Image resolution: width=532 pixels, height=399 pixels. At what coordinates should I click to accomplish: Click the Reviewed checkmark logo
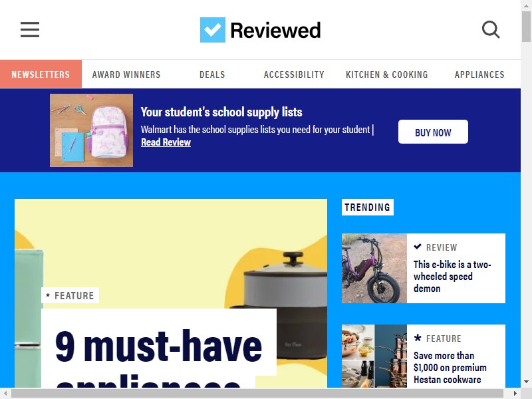pos(212,30)
